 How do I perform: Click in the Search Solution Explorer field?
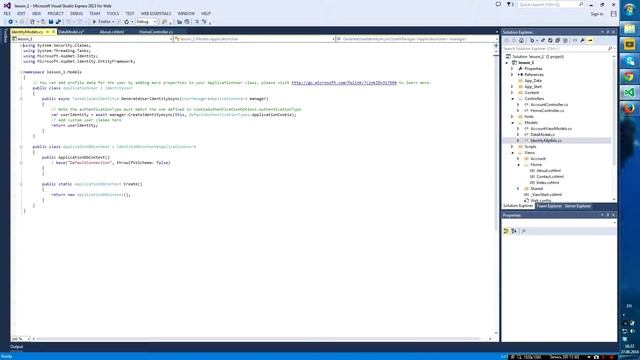(555, 49)
